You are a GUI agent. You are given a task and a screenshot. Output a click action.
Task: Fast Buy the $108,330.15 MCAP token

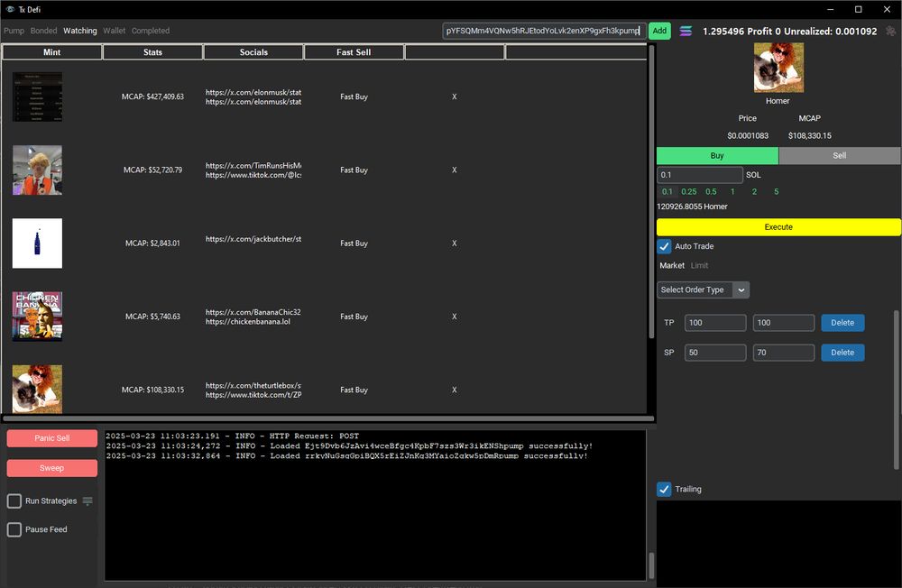click(354, 390)
